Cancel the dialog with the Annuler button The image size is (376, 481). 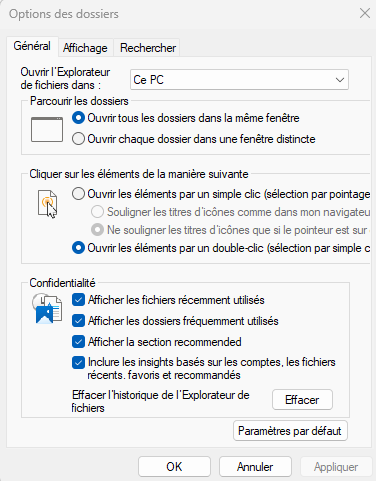click(x=255, y=467)
